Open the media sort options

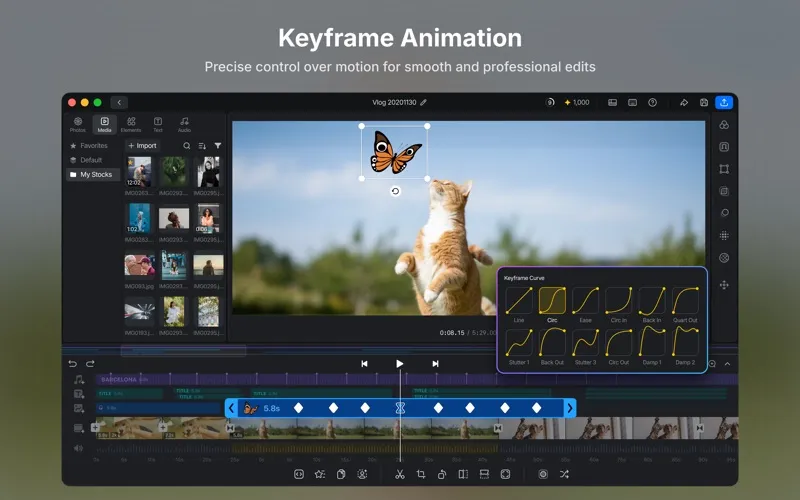pos(203,146)
